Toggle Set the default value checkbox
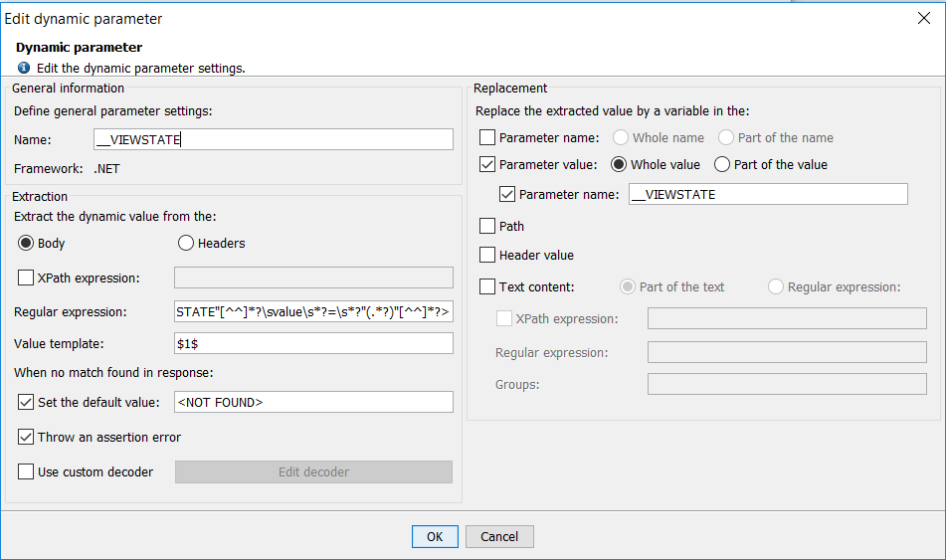Viewport: 946px width, 560px height. (26, 402)
